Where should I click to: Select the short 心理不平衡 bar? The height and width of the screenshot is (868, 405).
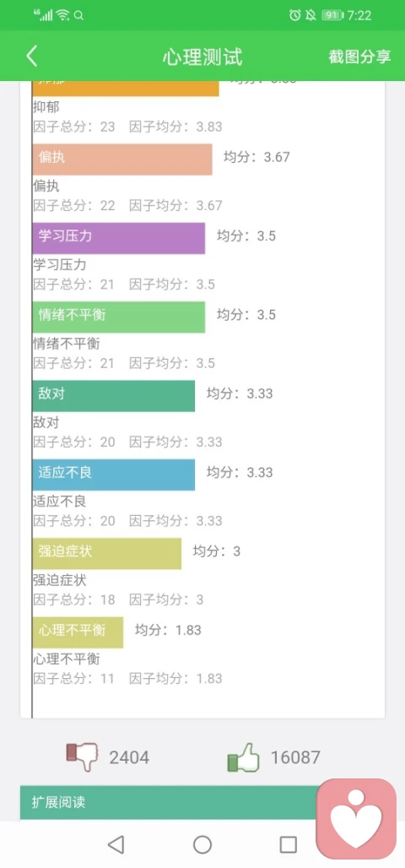(x=78, y=632)
